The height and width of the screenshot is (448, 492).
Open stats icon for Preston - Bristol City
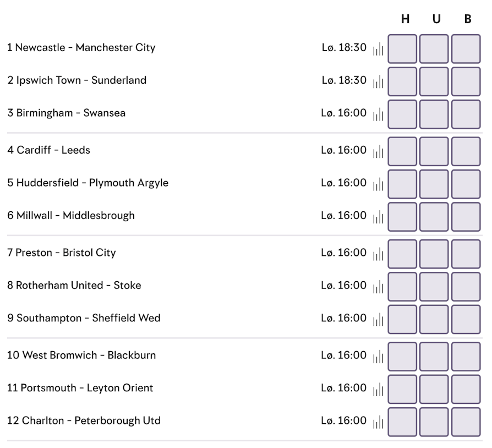click(x=378, y=254)
